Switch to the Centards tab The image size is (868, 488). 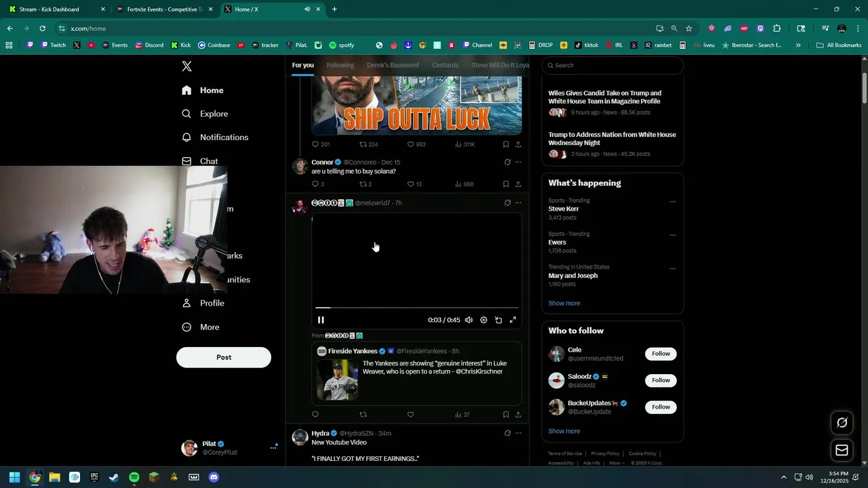pos(446,65)
